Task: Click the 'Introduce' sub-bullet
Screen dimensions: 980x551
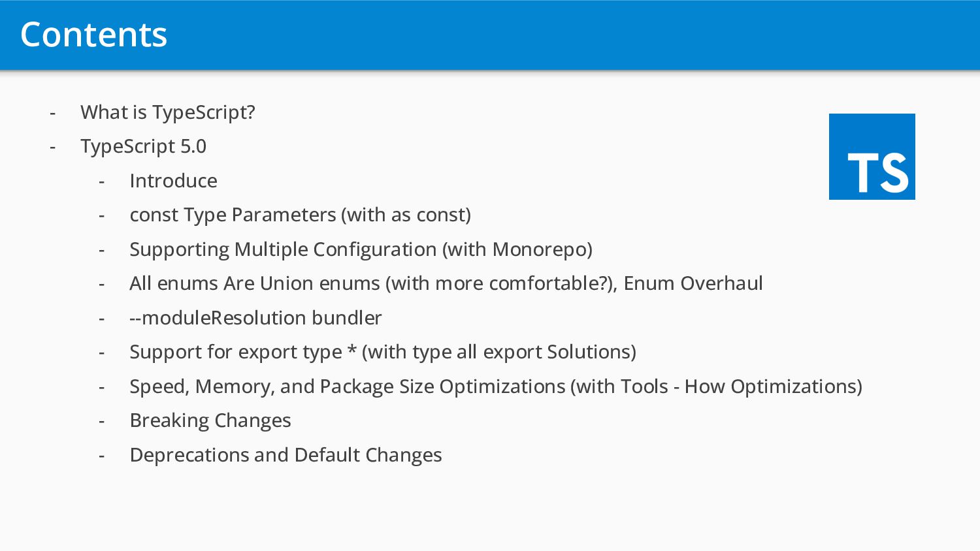Action: click(174, 181)
